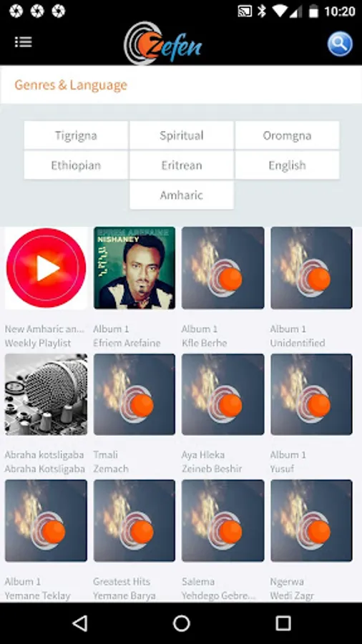Tap the cast icon in status bar
The height and width of the screenshot is (644, 362).
tap(245, 11)
